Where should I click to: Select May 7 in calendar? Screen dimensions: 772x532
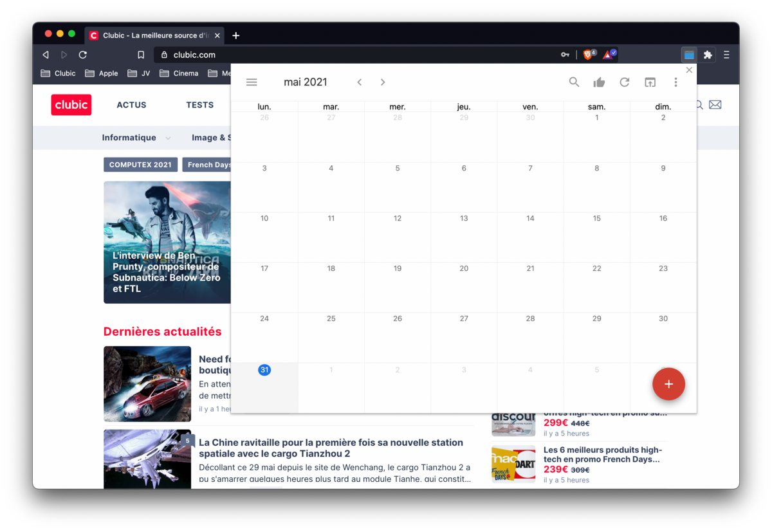tap(530, 169)
